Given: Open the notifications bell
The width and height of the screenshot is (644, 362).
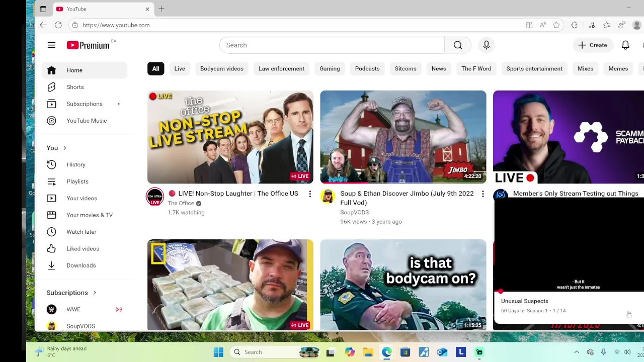Looking at the screenshot, I should pyautogui.click(x=625, y=45).
